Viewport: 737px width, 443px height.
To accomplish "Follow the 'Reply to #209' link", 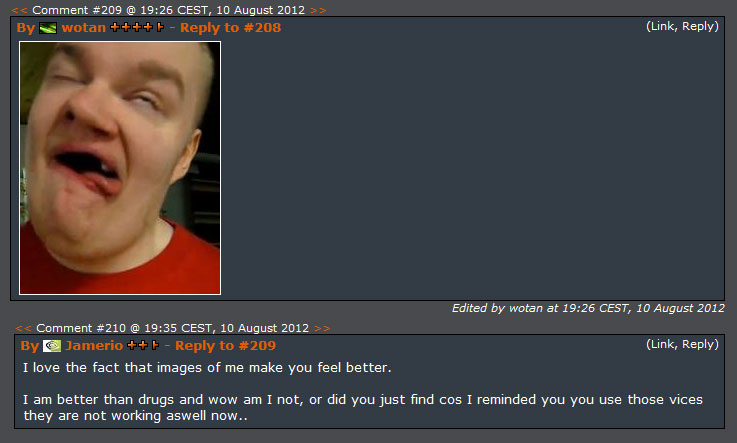I will click(225, 346).
